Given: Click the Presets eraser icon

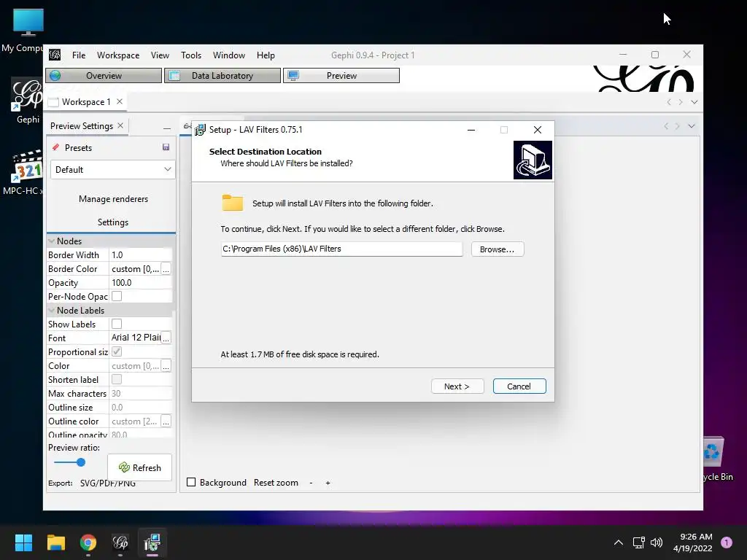Looking at the screenshot, I should tap(55, 147).
